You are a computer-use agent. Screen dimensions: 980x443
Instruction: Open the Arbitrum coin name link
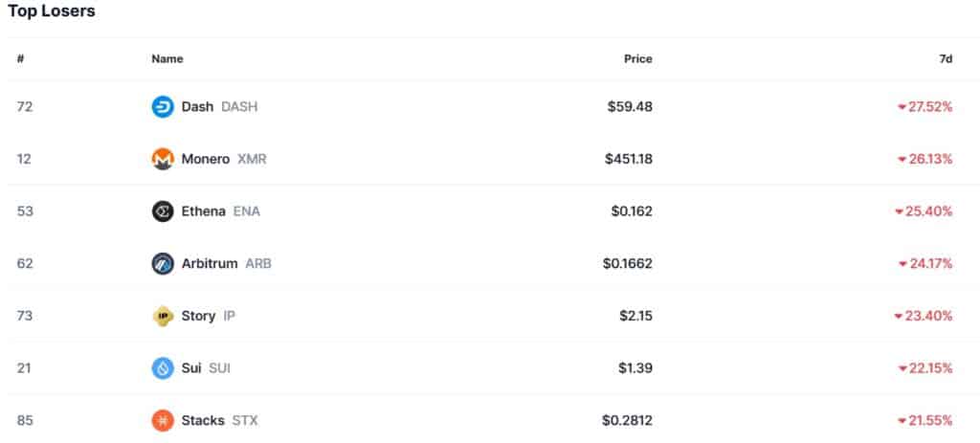[x=209, y=264]
